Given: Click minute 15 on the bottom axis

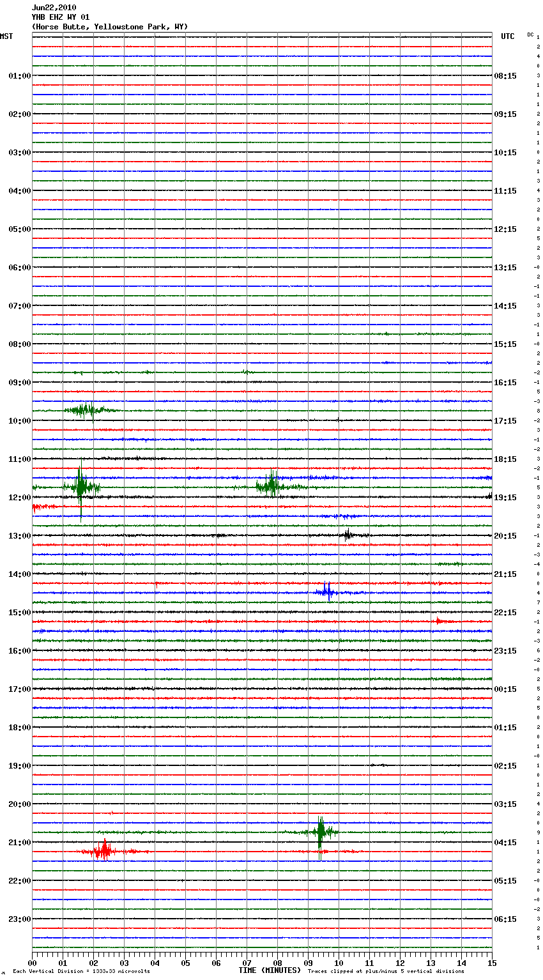Looking at the screenshot, I should [x=492, y=963].
